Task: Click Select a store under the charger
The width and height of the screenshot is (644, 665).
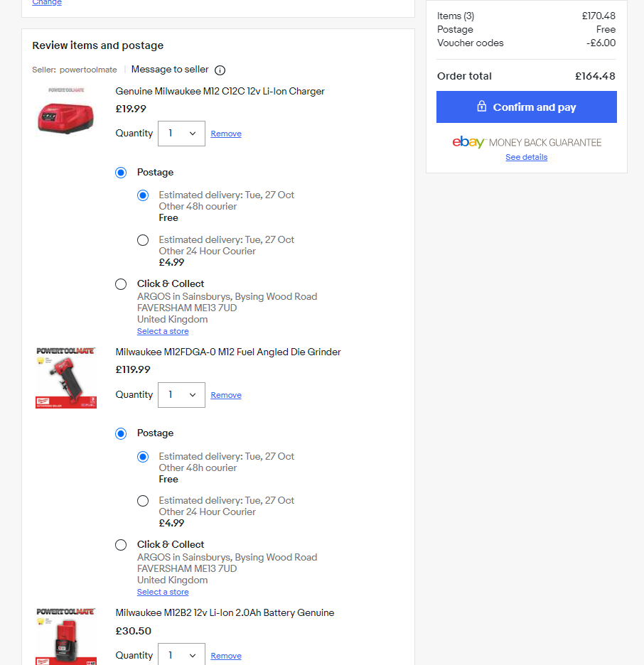Action: click(x=163, y=331)
